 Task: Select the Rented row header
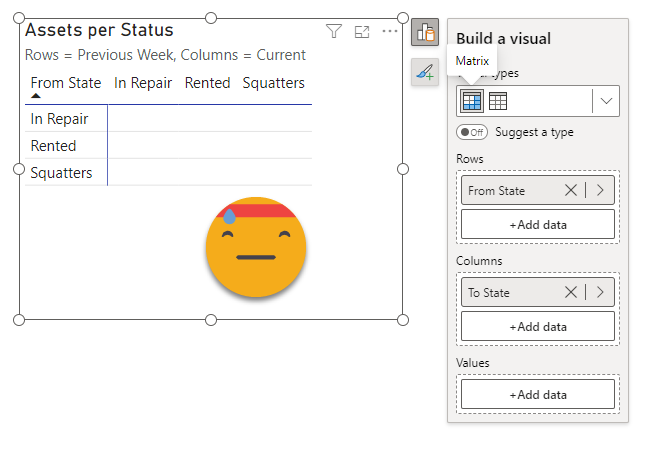(x=53, y=146)
